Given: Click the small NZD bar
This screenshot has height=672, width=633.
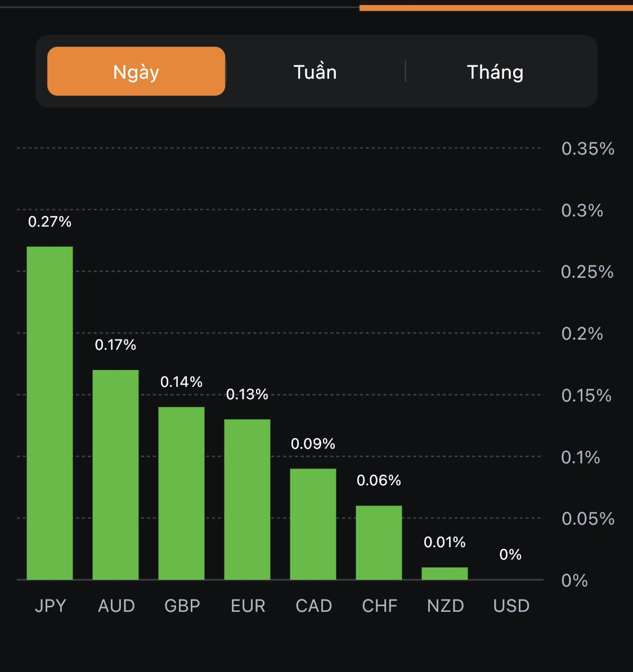Looking at the screenshot, I should (445, 574).
